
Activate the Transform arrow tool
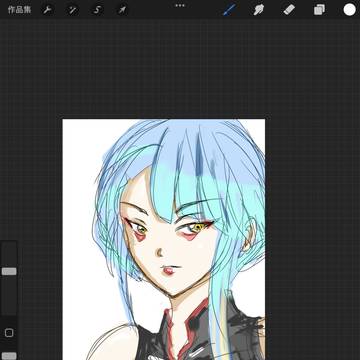122,10
